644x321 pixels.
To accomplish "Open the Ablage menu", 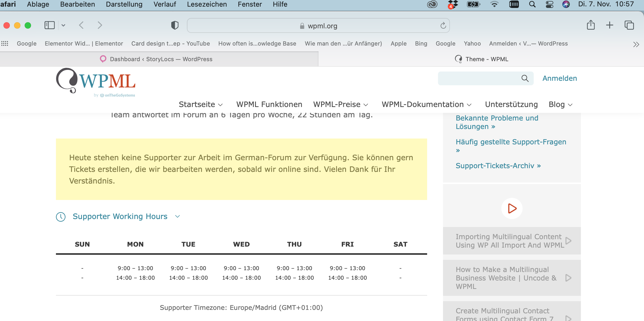I will [x=38, y=4].
